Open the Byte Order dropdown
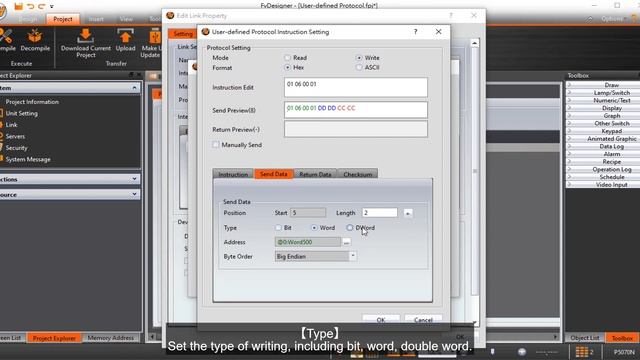This screenshot has width=640, height=360. (x=353, y=256)
